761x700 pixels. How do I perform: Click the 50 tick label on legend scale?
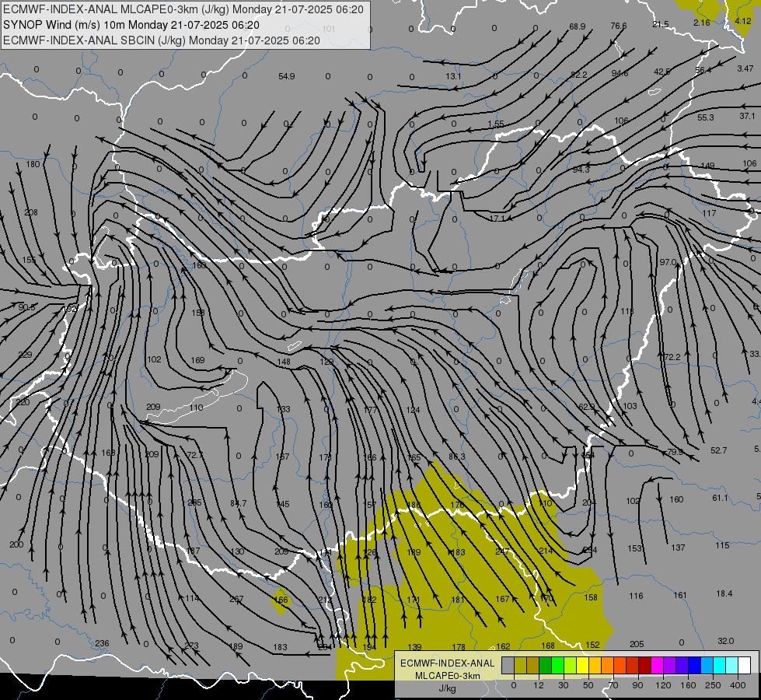(588, 685)
